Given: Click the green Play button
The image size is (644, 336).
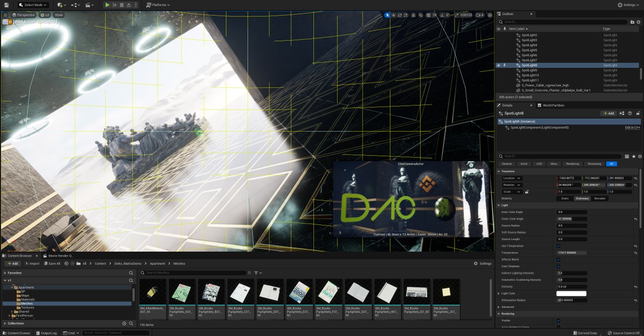Looking at the screenshot, I should coord(107,5).
